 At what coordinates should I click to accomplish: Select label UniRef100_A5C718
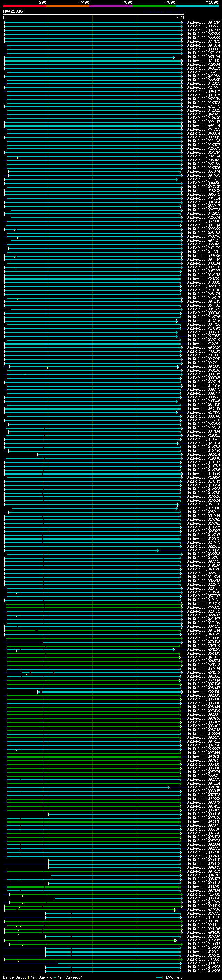click(x=203, y=504)
